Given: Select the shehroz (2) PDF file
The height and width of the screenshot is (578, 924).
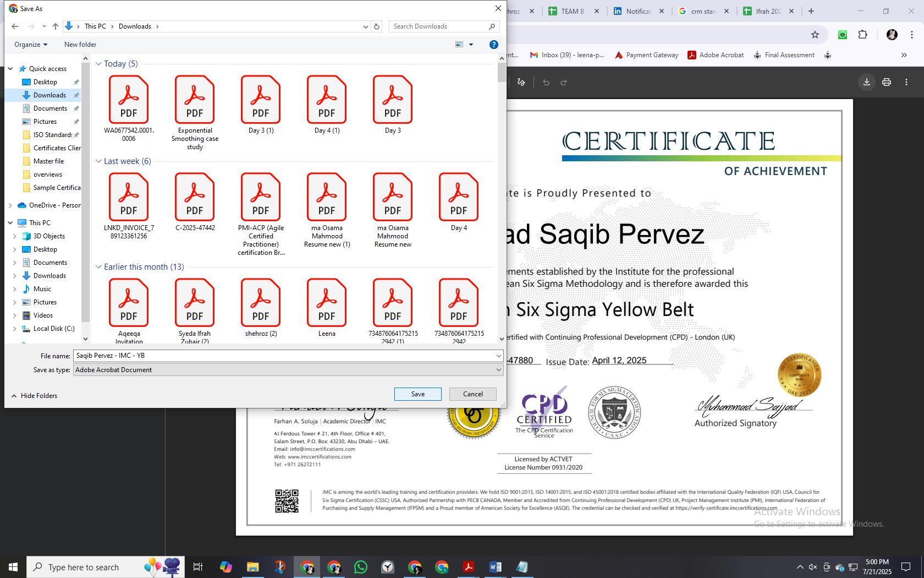Looking at the screenshot, I should point(261,308).
